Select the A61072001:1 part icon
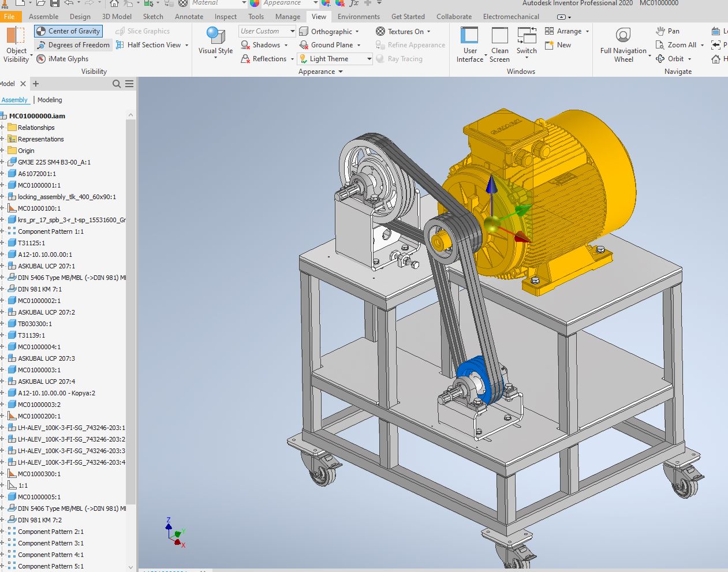This screenshot has height=572, width=728. click(12, 174)
